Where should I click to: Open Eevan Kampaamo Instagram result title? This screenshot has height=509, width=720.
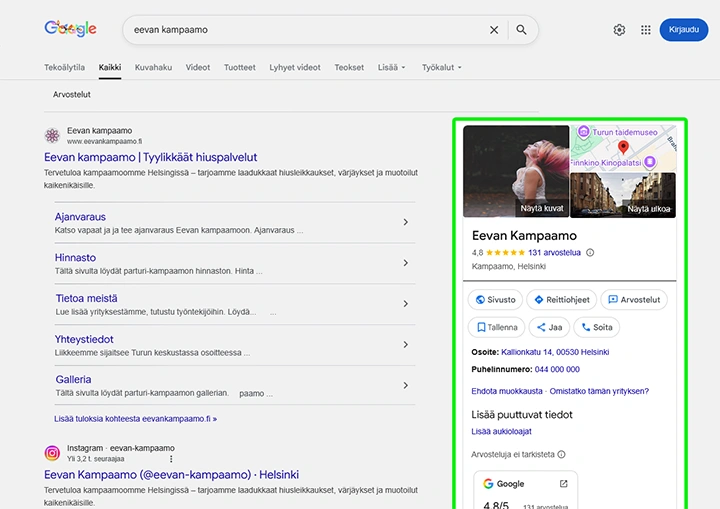tap(171, 475)
